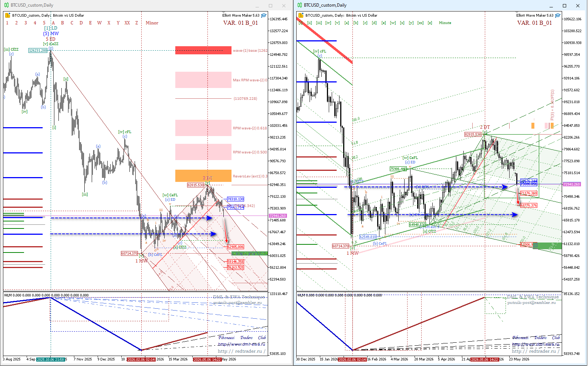Screen dimensions: 588x366
Task: Click the Elliott Wave Maker graduation cap icon in left chart
Action: point(264,16)
